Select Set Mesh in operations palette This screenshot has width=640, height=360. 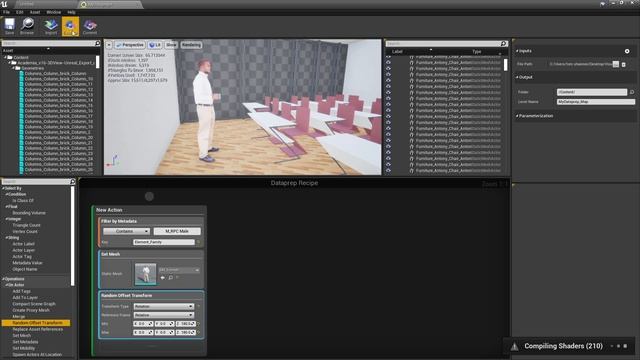[22, 336]
